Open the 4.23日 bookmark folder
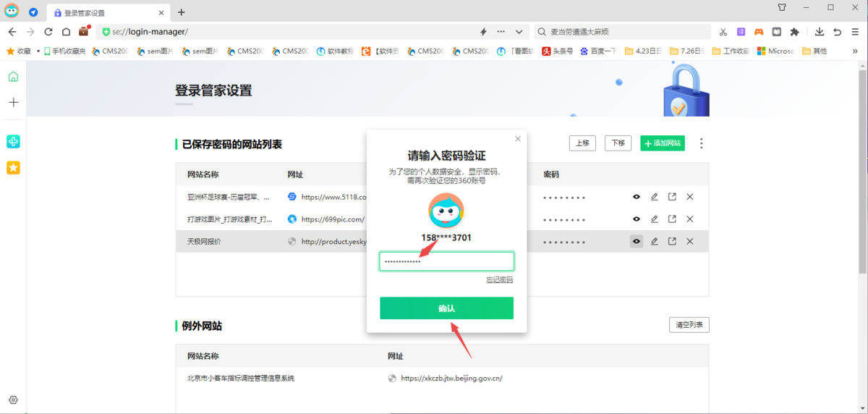This screenshot has width=868, height=414. point(644,51)
